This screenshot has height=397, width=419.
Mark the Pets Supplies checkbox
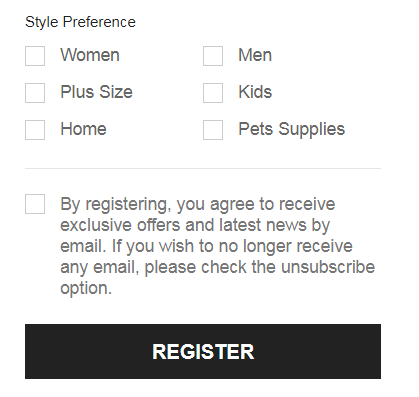point(213,130)
